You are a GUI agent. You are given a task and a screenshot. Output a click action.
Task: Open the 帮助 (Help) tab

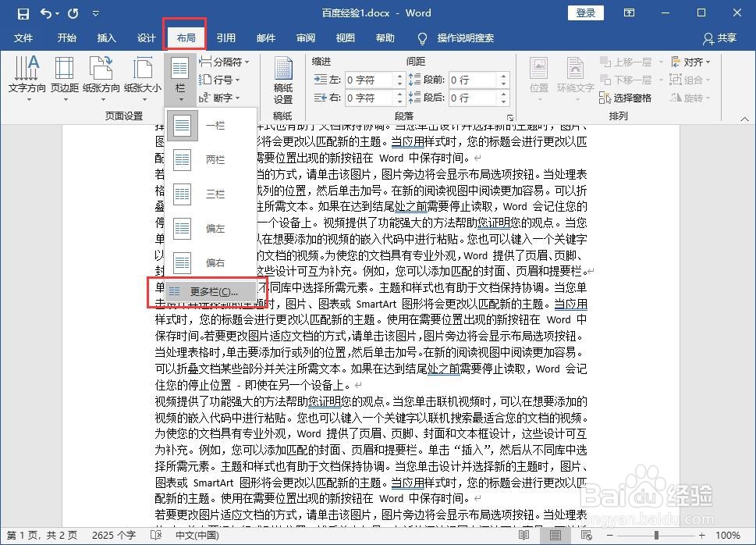tap(385, 38)
